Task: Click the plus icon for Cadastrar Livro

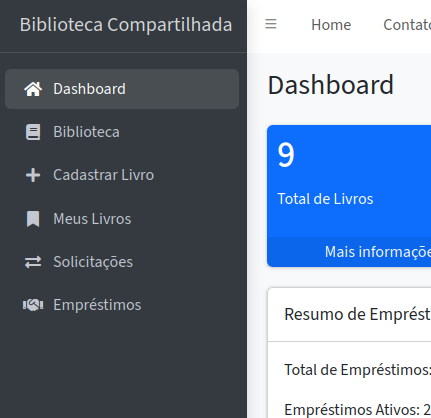Action: 33,175
